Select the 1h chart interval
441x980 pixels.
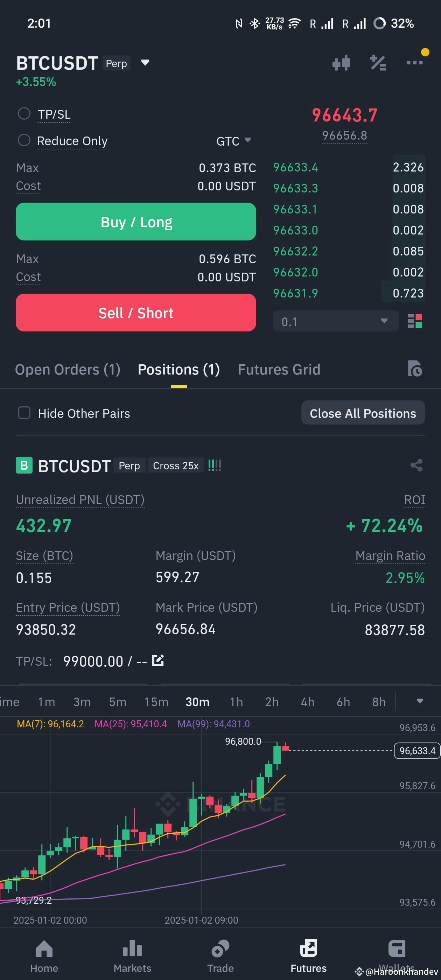point(236,701)
